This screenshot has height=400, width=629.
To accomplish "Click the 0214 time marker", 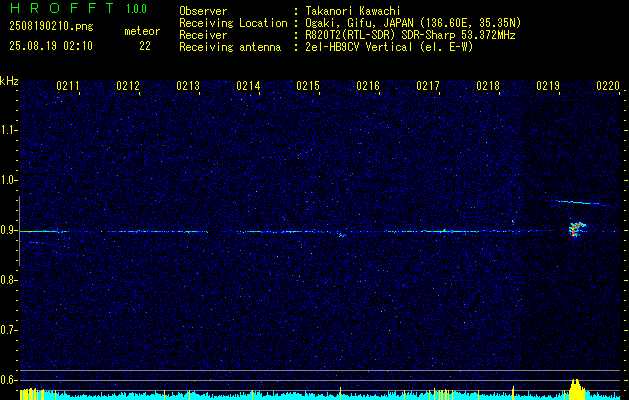I will 248,86.
